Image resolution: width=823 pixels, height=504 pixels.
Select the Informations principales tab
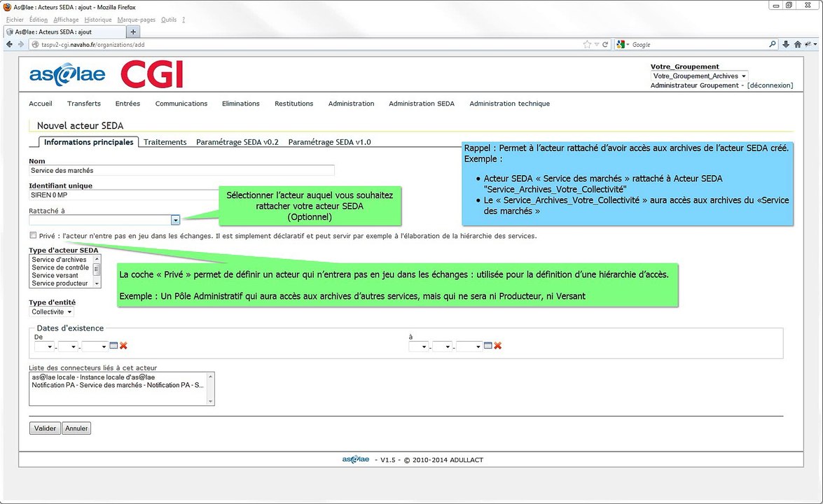89,142
